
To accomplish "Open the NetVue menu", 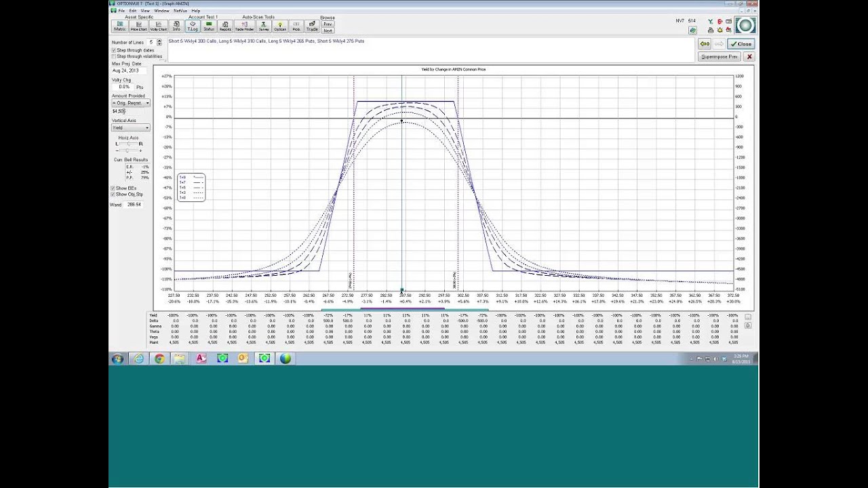I will click(x=180, y=11).
